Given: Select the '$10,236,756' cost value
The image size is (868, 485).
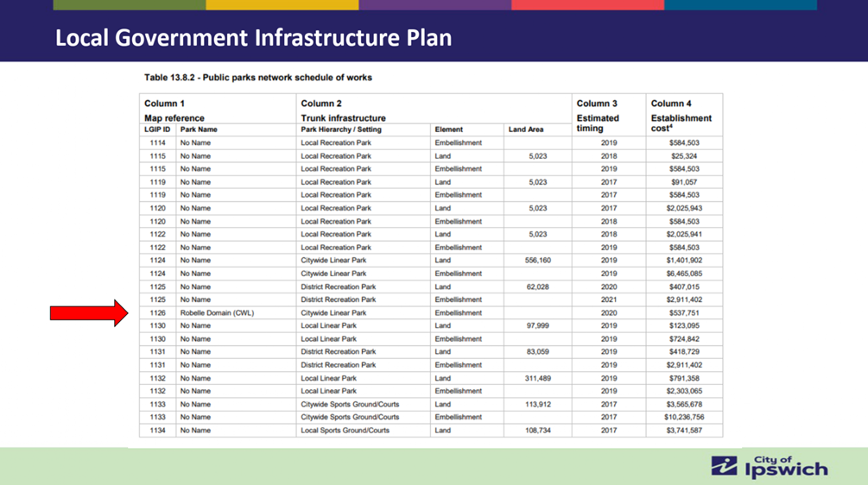Looking at the screenshot, I should coord(684,417).
